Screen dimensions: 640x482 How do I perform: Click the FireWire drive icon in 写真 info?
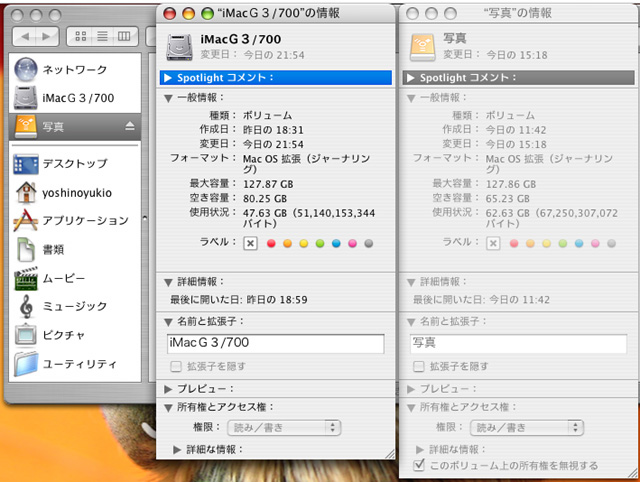tap(422, 47)
